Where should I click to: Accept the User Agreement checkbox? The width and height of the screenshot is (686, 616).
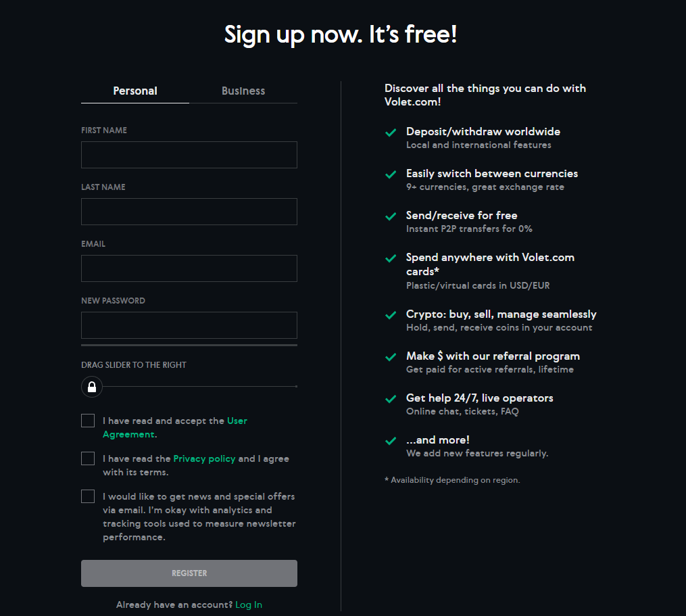[88, 421]
